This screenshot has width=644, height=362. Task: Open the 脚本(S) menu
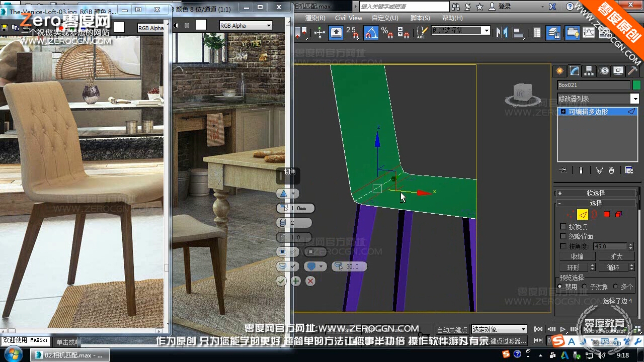(420, 18)
